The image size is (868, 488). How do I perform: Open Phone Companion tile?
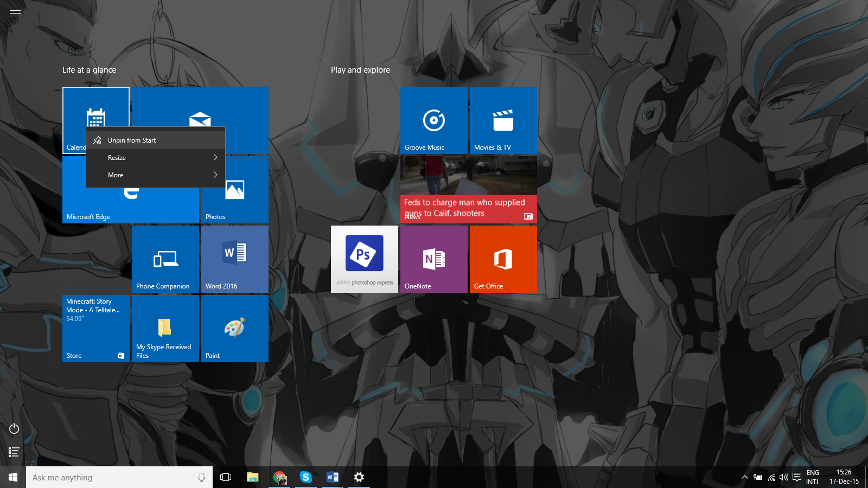tap(165, 259)
